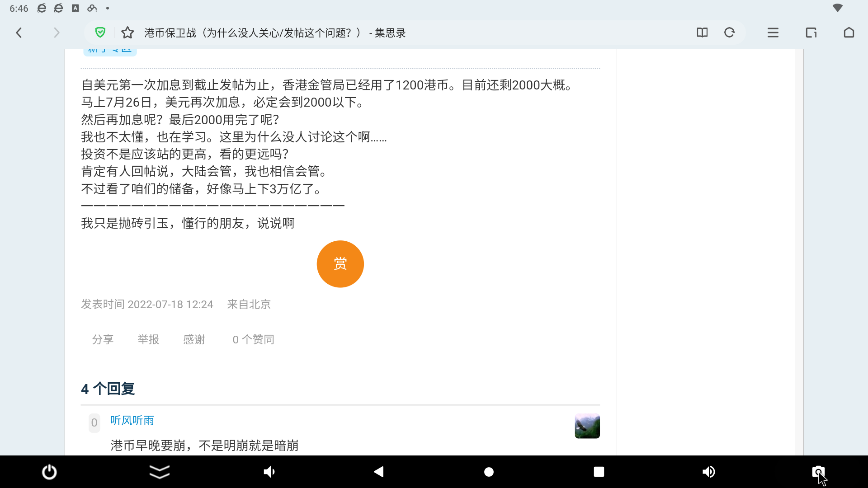Go back to the previous page
Image resolution: width=868 pixels, height=488 pixels.
pos(19,33)
